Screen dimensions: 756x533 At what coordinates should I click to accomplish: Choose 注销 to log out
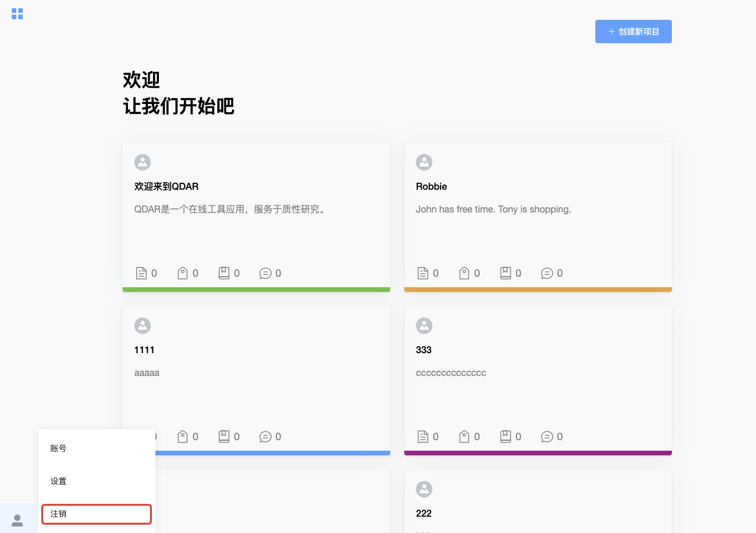[x=96, y=514]
